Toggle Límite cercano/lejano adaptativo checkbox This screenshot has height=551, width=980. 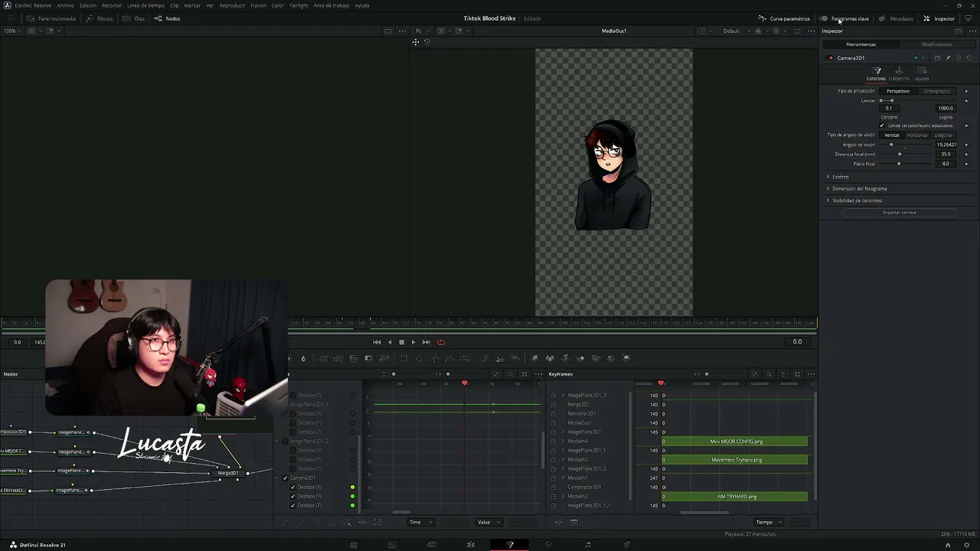(x=882, y=126)
